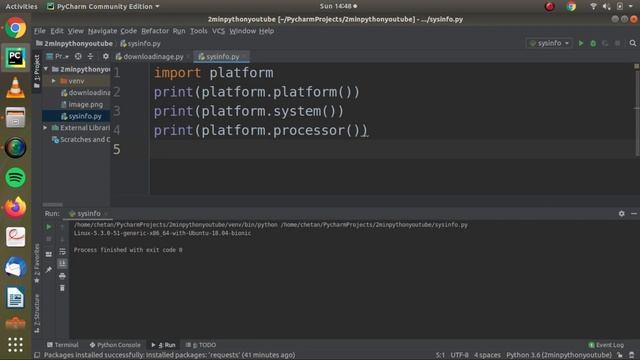This screenshot has height=360, width=640.
Task: Open the 1: Project side tool tab
Action: pyautogui.click(x=37, y=71)
